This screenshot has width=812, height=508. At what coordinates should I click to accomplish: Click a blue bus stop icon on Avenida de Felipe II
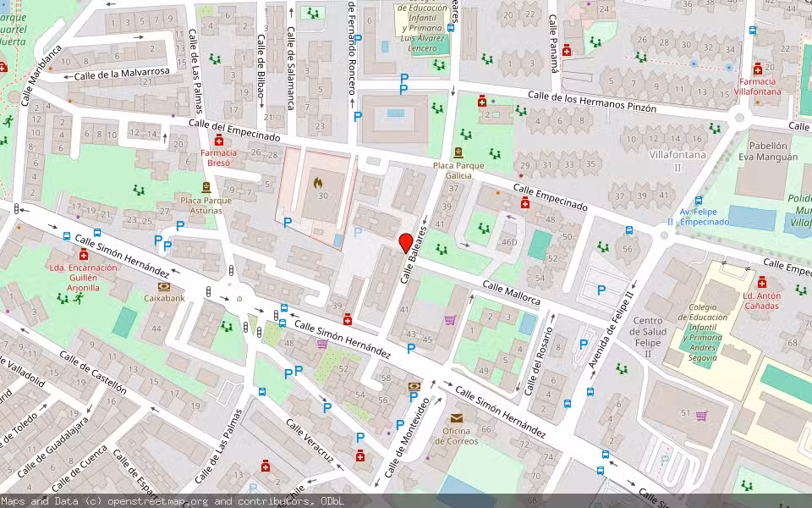pyautogui.click(x=590, y=391)
